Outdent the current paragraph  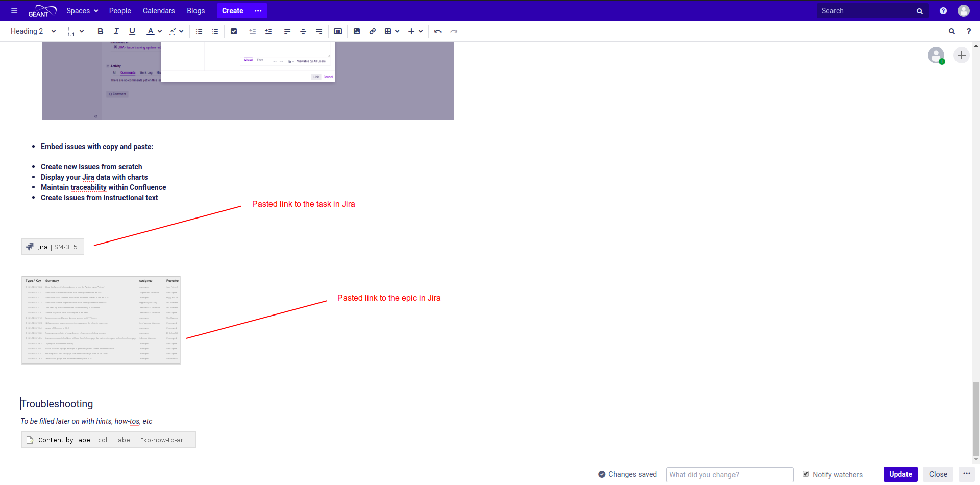coord(253,31)
